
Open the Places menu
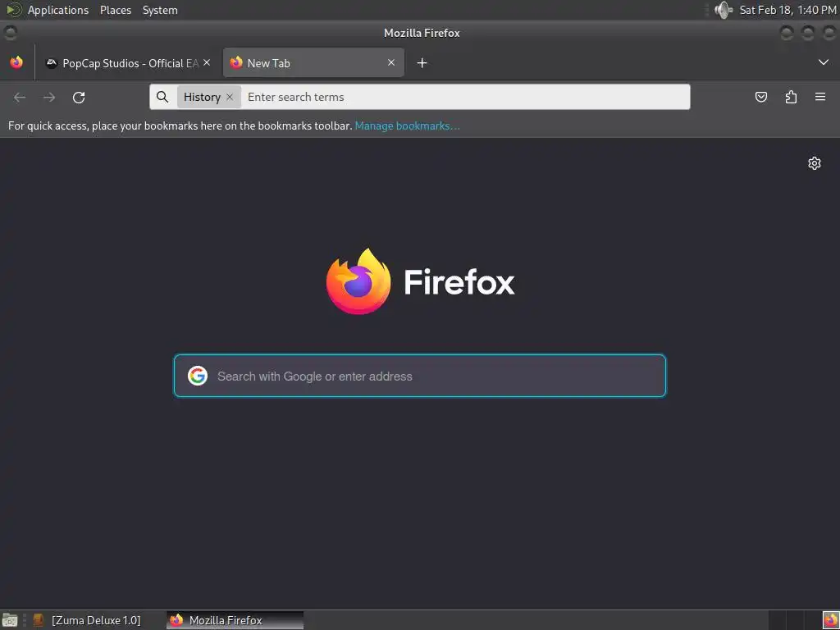coord(116,10)
